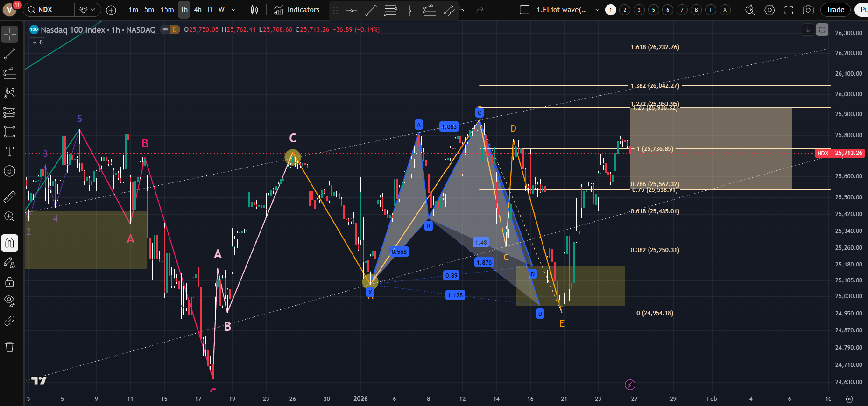868x406 pixels.
Task: Toggle Magnet mode on left toolbar
Action: (x=9, y=243)
